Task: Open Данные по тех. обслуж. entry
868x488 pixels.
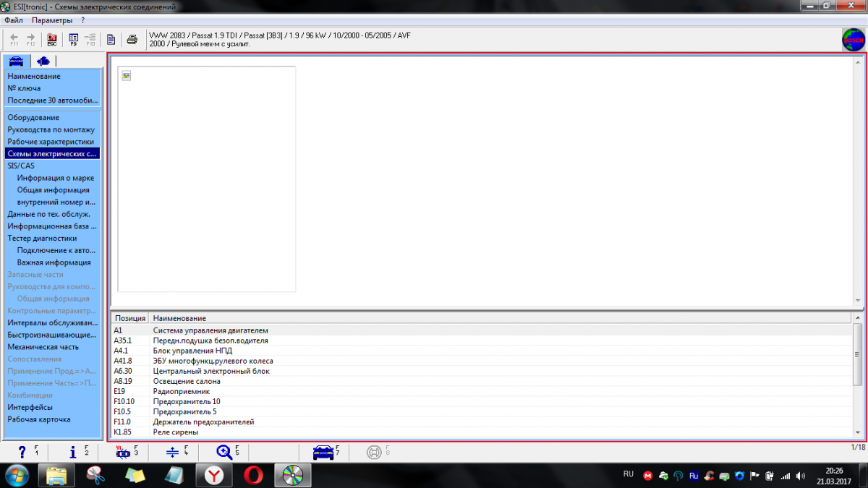Action: pyautogui.click(x=48, y=214)
